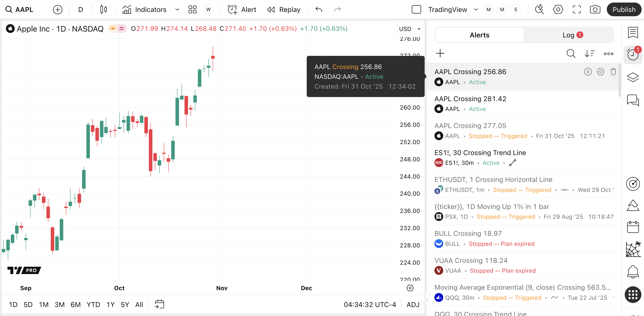Screen dimensions: 644x316
Task: Click the Publish button
Action: click(624, 10)
